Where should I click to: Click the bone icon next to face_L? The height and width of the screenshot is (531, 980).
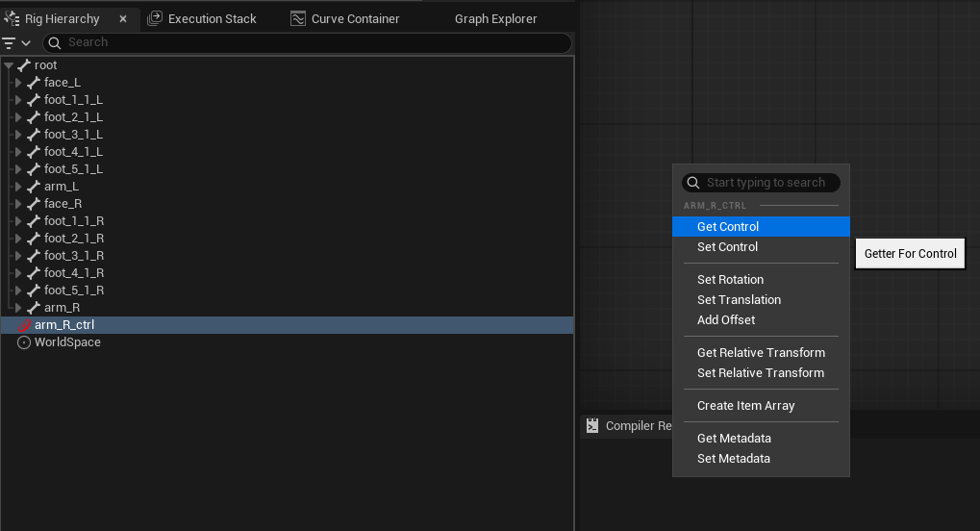pyautogui.click(x=34, y=83)
